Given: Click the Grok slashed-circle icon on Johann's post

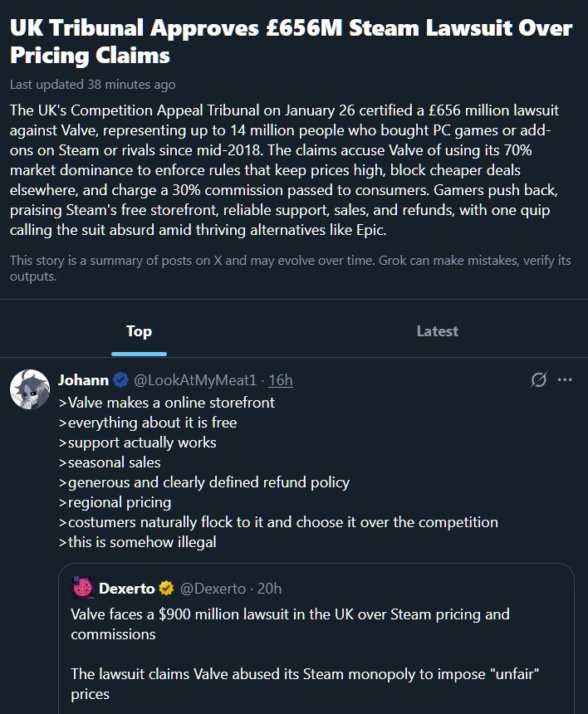Looking at the screenshot, I should [539, 380].
